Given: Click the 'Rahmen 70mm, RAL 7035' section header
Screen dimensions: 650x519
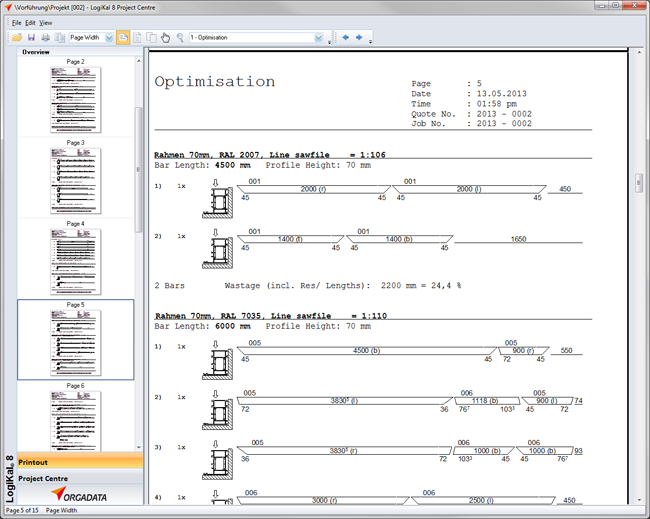Looking at the screenshot, I should point(271,316).
